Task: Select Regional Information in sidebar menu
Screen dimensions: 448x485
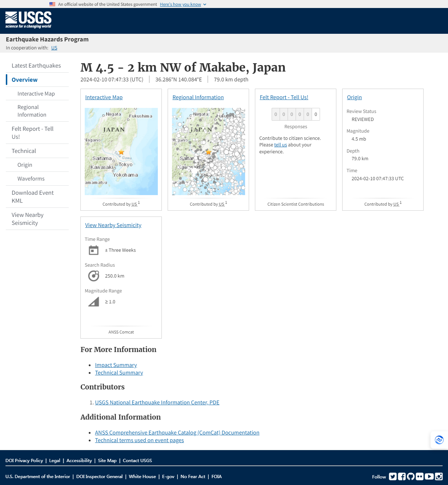Action: pos(32,111)
